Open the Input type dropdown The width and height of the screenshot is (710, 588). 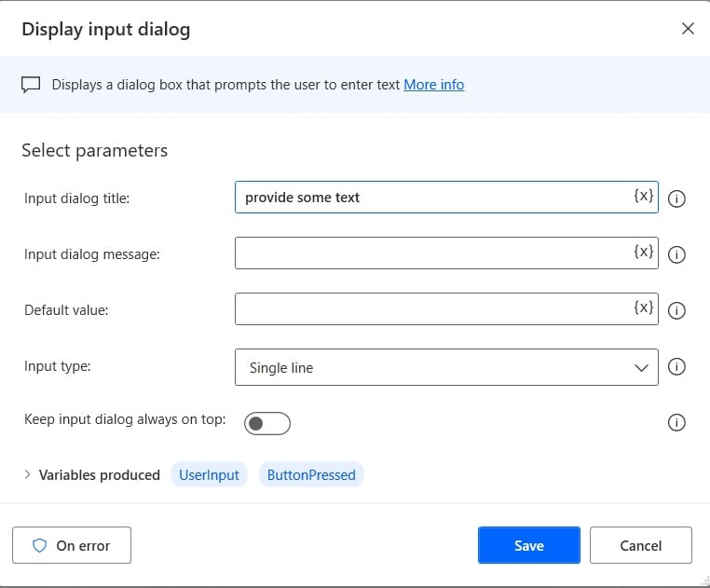click(446, 367)
